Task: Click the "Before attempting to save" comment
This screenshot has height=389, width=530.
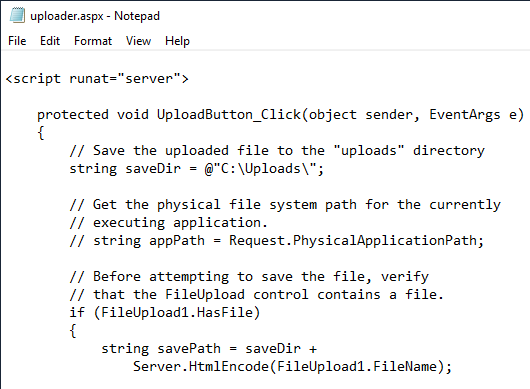Action: click(x=249, y=277)
